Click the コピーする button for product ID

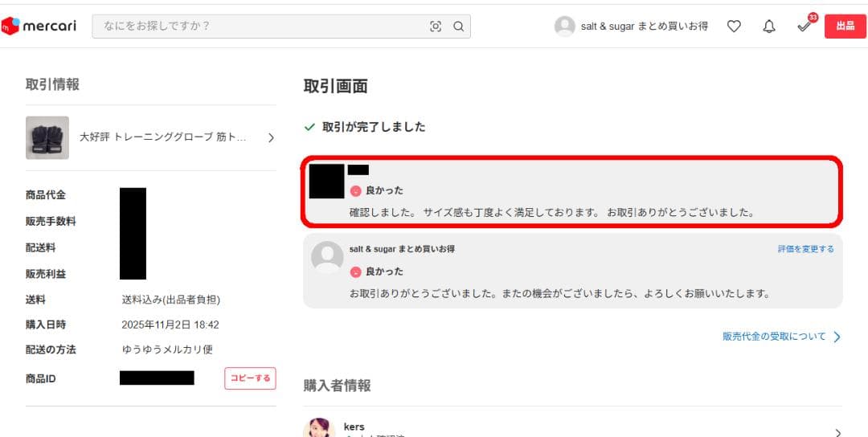[x=250, y=378]
